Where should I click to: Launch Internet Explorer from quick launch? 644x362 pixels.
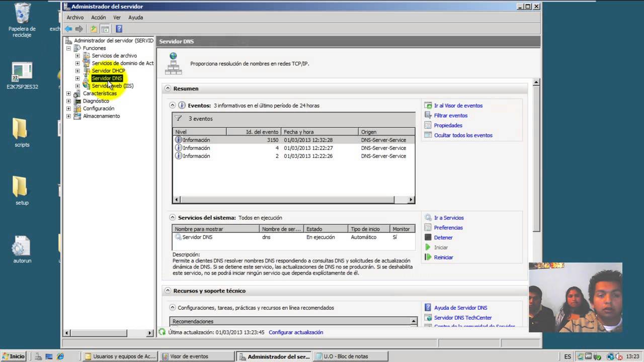(60, 356)
